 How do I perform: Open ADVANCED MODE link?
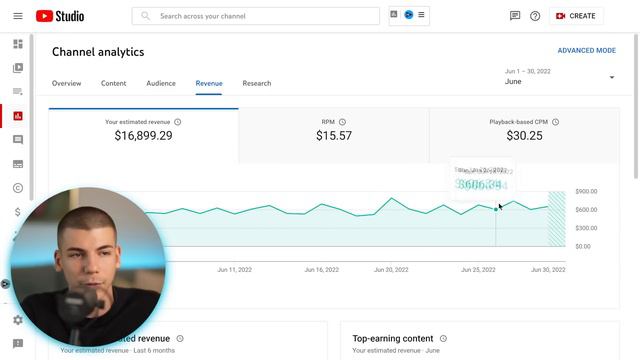click(x=587, y=51)
